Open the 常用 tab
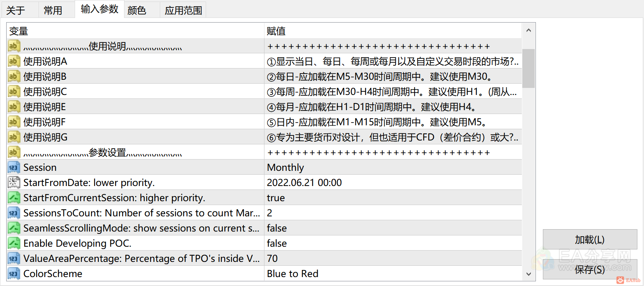 pos(53,10)
